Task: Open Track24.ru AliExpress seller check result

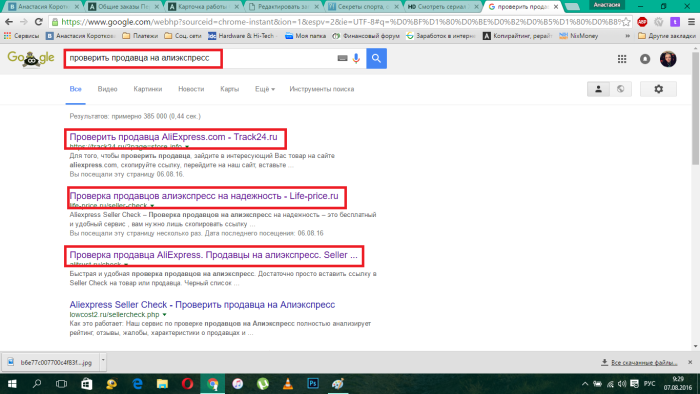Action: click(x=173, y=137)
